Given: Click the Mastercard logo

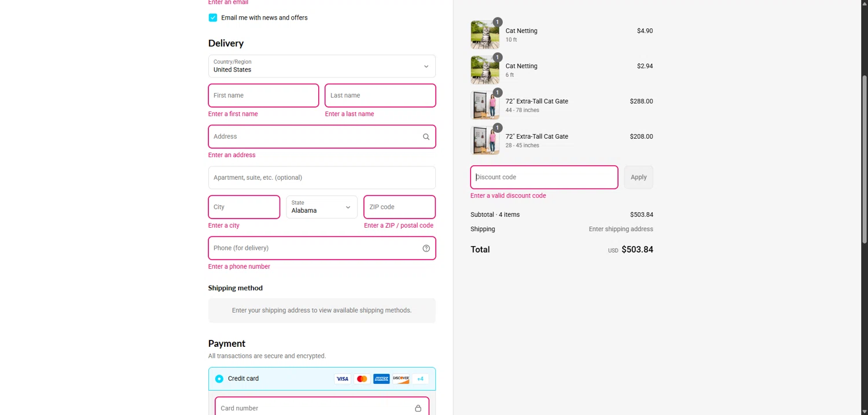Looking at the screenshot, I should [x=362, y=379].
